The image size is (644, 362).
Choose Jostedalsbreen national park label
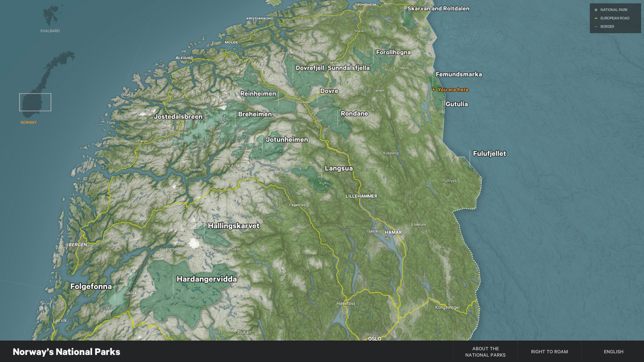coord(177,117)
